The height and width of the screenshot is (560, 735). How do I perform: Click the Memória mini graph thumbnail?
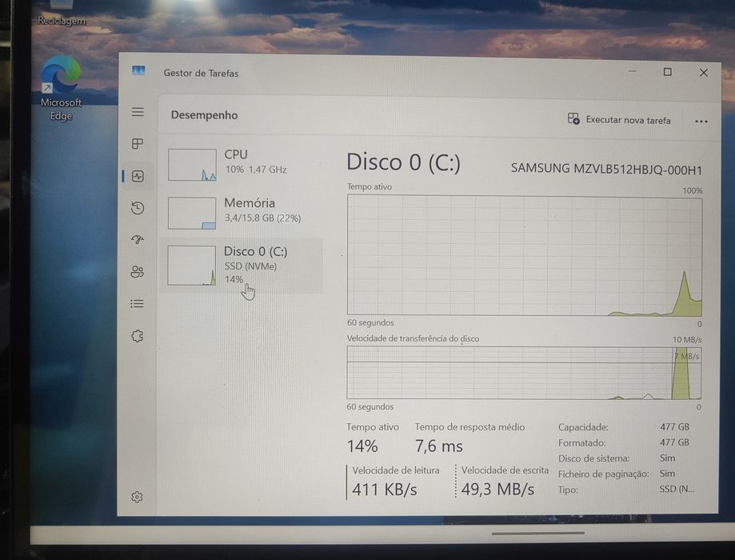(x=192, y=213)
